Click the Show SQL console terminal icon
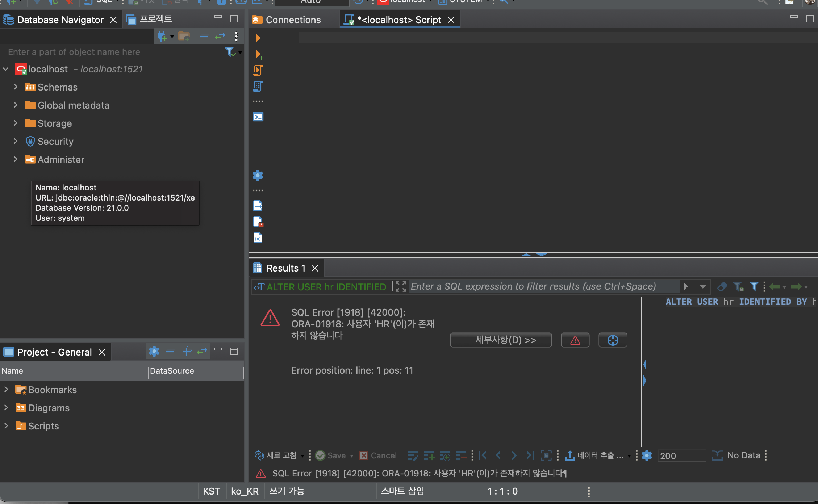 pos(258,117)
